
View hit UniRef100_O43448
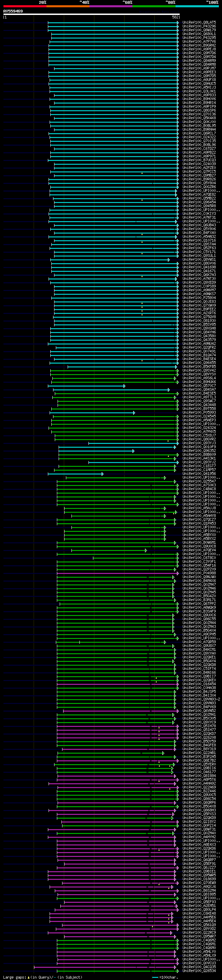199,405
